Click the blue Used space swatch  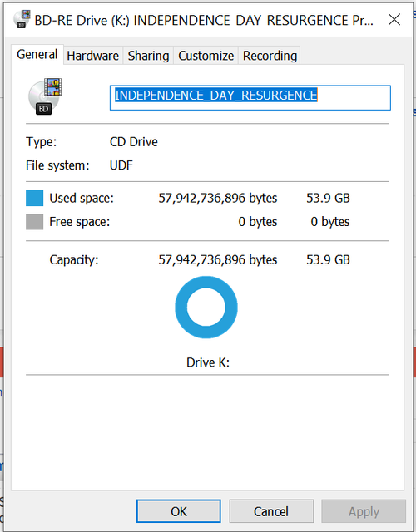[x=34, y=198]
